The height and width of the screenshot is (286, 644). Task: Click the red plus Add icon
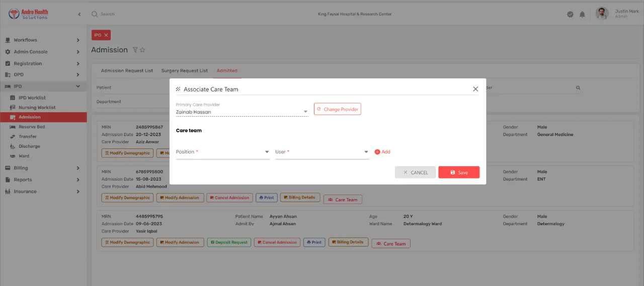[x=377, y=152]
